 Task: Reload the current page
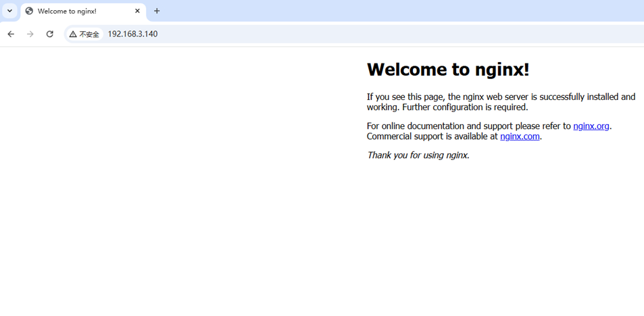[50, 34]
